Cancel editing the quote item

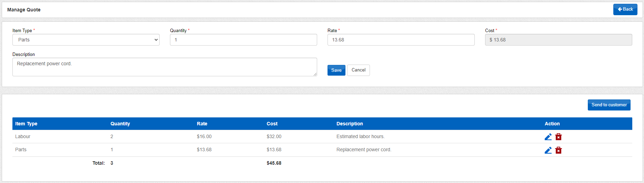coord(358,70)
